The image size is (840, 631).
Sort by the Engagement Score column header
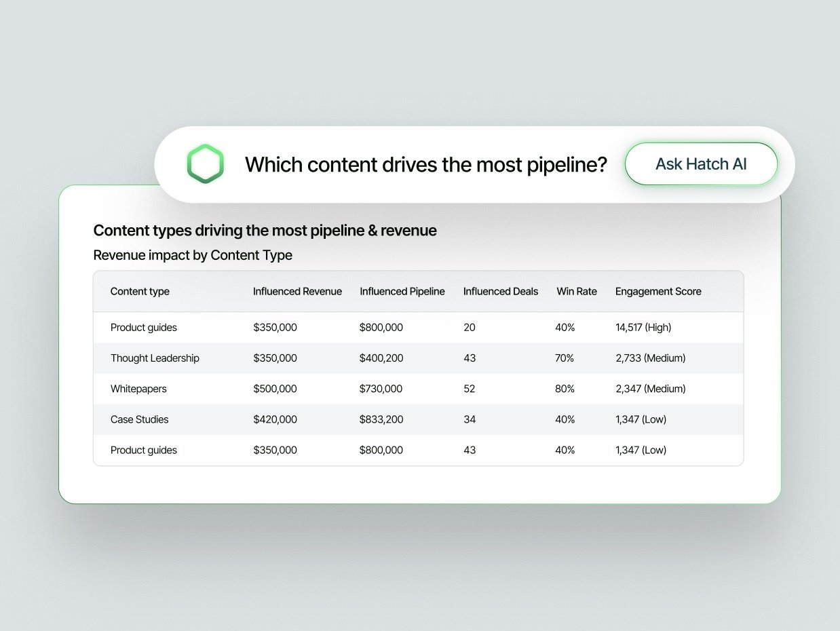[x=657, y=292]
